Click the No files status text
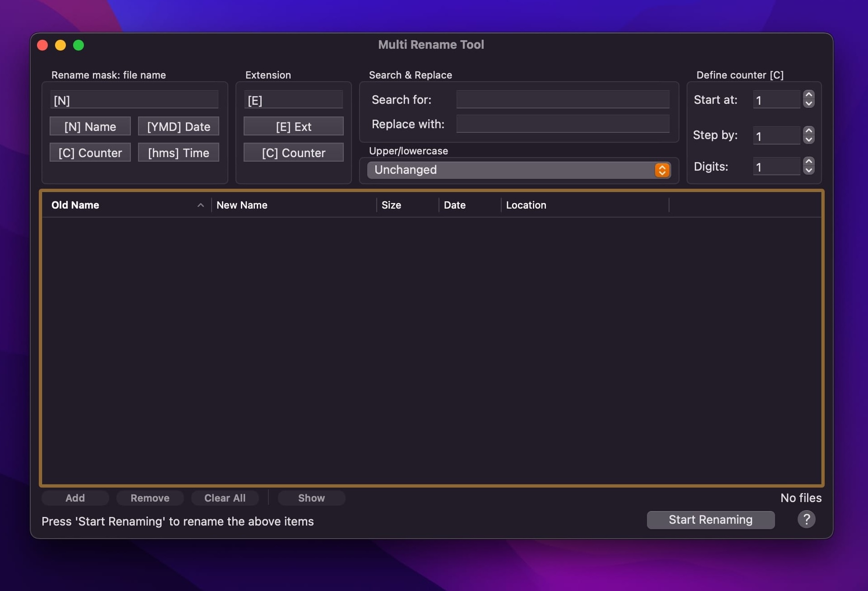The height and width of the screenshot is (591, 868). coord(801,498)
